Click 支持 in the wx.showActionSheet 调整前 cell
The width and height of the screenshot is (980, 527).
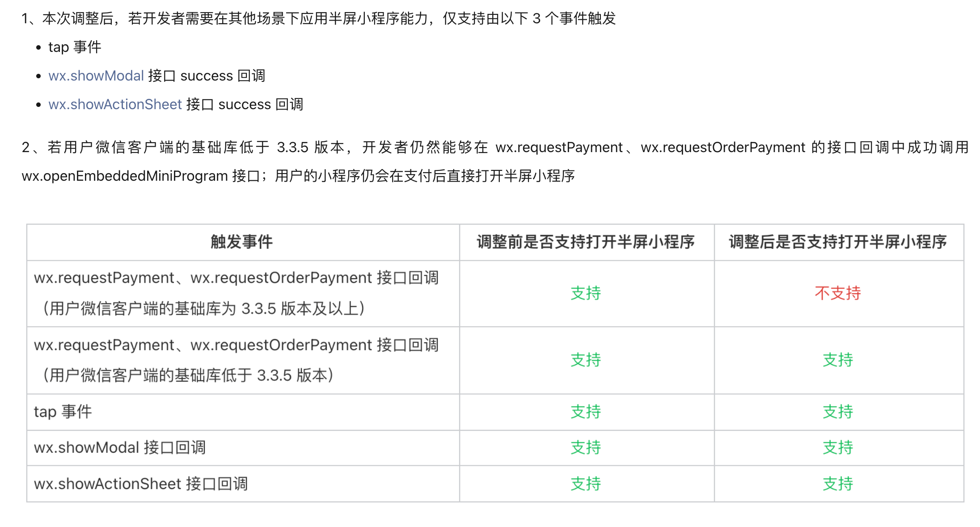click(586, 484)
